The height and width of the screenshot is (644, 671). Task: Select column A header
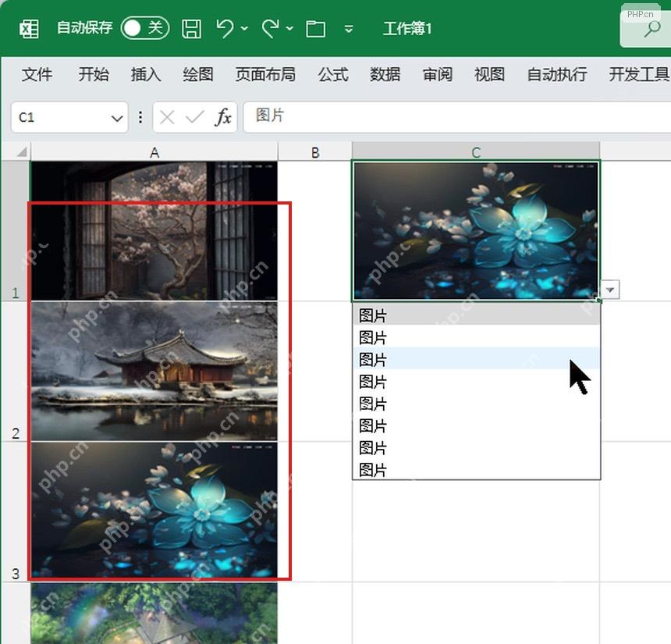pos(154,152)
